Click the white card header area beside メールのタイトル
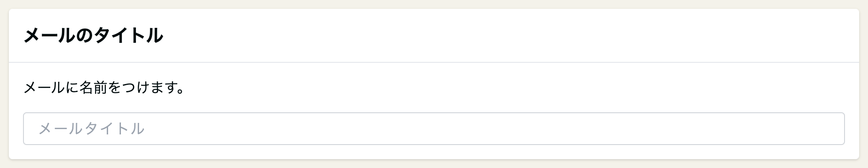868x168 pixels. tap(509, 35)
